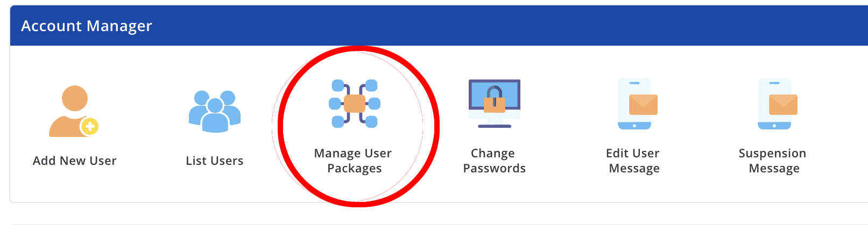This screenshot has height=225, width=868.
Task: Click the orange center node of the packages icon
Action: 355,103
